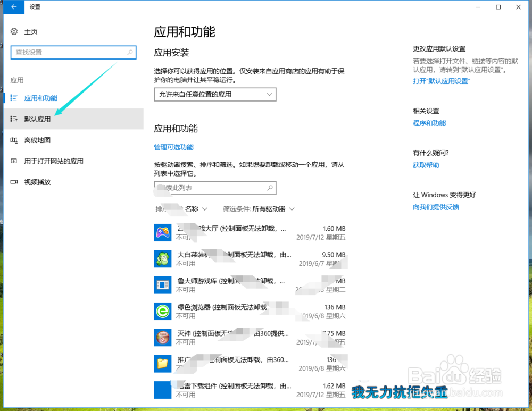
Task: Select the 鲁大师游戏库 app icon
Action: pyautogui.click(x=162, y=285)
